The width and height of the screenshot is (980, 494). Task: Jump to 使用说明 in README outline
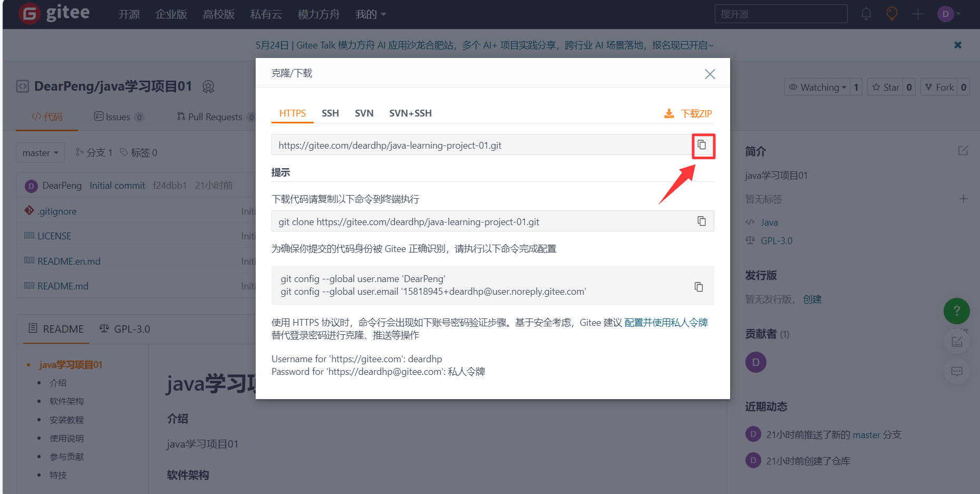click(66, 438)
